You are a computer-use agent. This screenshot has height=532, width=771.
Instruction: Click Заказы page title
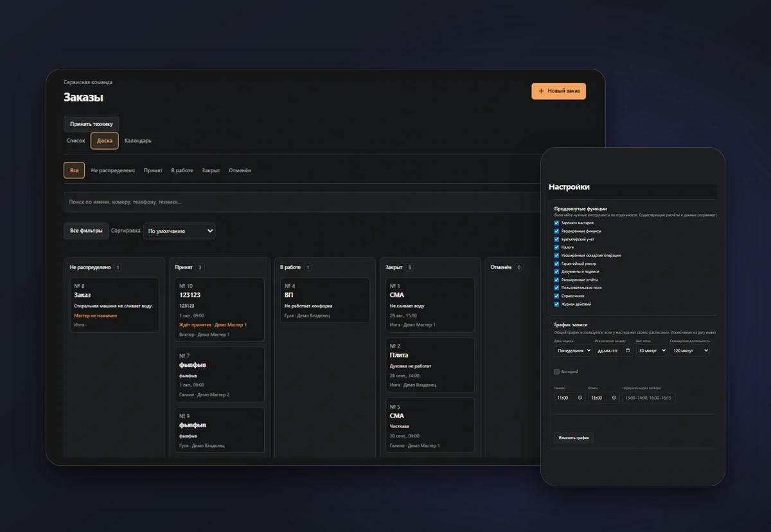(84, 98)
